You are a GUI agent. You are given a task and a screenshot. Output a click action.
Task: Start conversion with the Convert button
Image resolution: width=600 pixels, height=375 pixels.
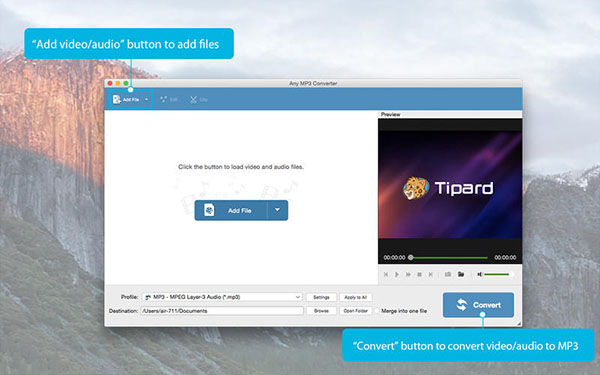coord(478,305)
